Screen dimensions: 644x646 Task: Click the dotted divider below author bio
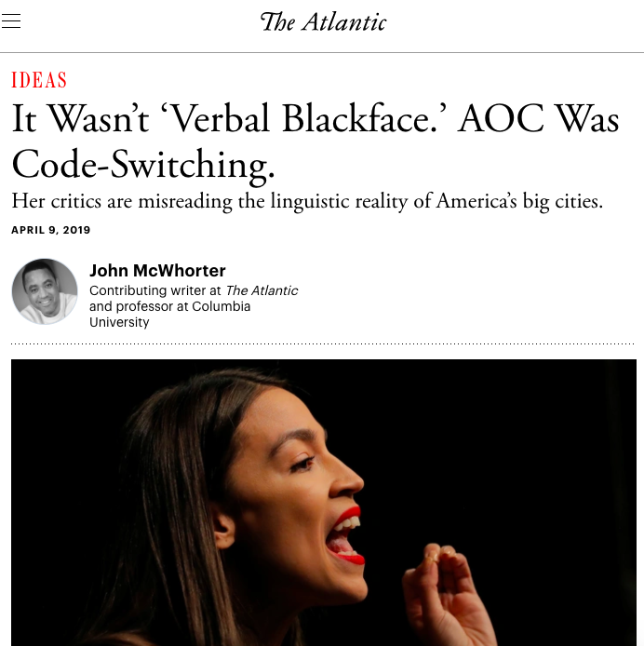(x=322, y=343)
